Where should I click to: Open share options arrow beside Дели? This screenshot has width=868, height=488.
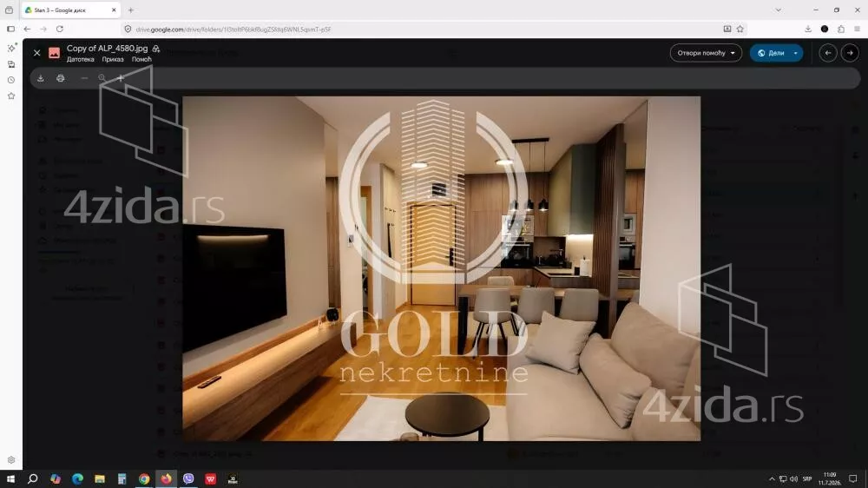tap(795, 53)
